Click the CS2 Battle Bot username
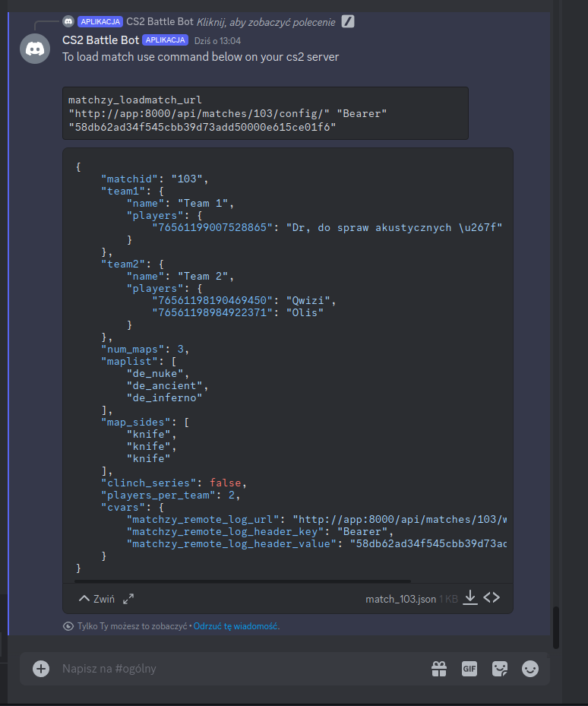588x706 pixels. click(100, 40)
